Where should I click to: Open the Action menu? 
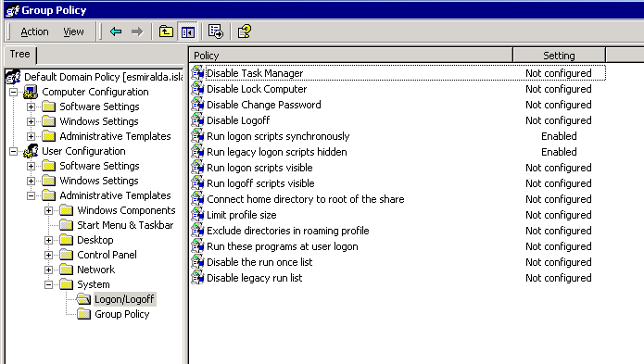click(x=34, y=31)
